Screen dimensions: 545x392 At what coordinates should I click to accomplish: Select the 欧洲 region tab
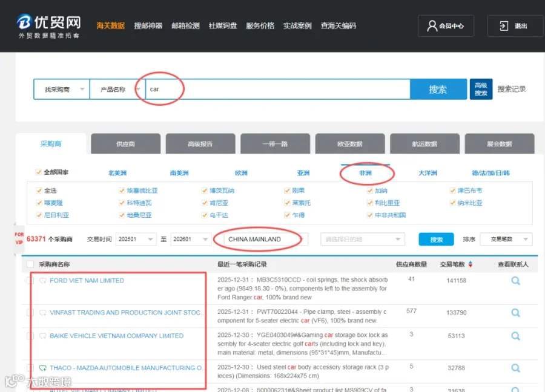pyautogui.click(x=241, y=173)
